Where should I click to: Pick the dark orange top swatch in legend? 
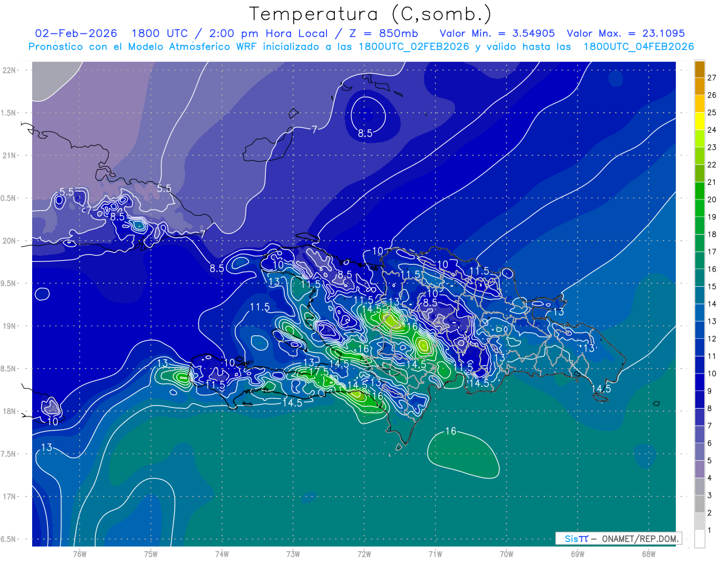click(x=699, y=70)
